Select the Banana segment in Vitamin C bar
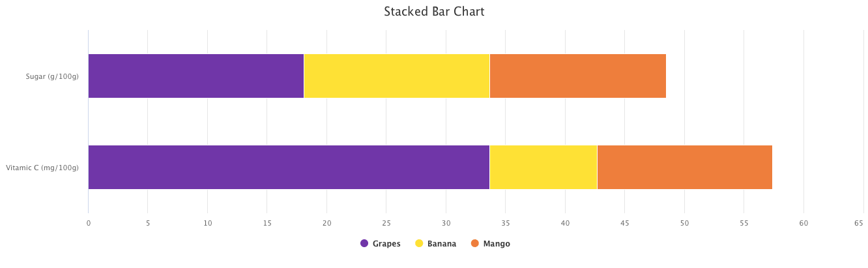Viewport: 868px width, 268px height. tap(543, 168)
